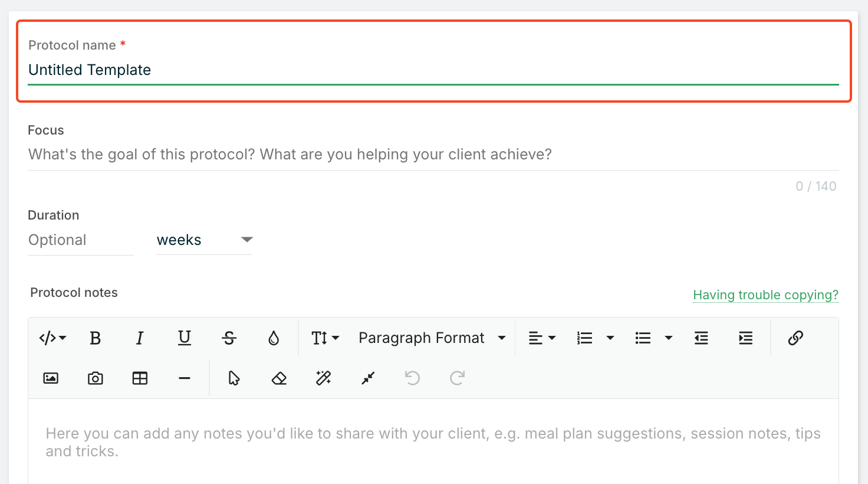
Task: Apply underline formatting
Action: point(185,338)
